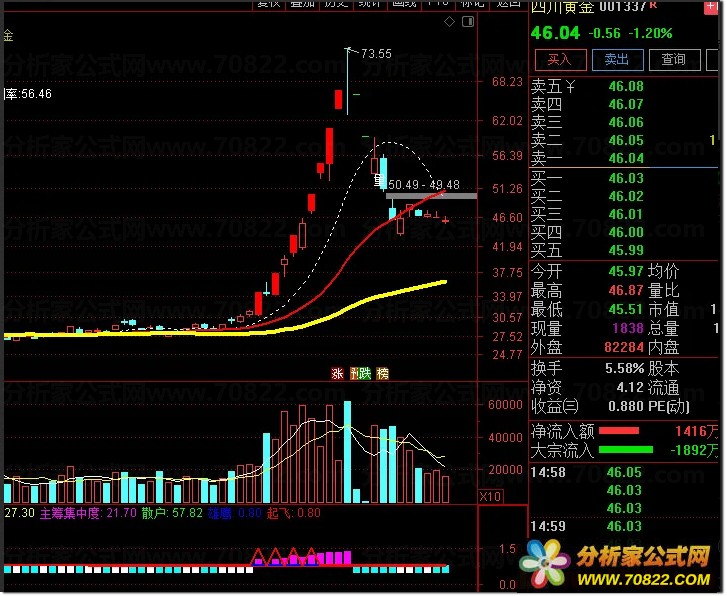Click the 买五 price 45.99
727x596 pixels.
(626, 250)
